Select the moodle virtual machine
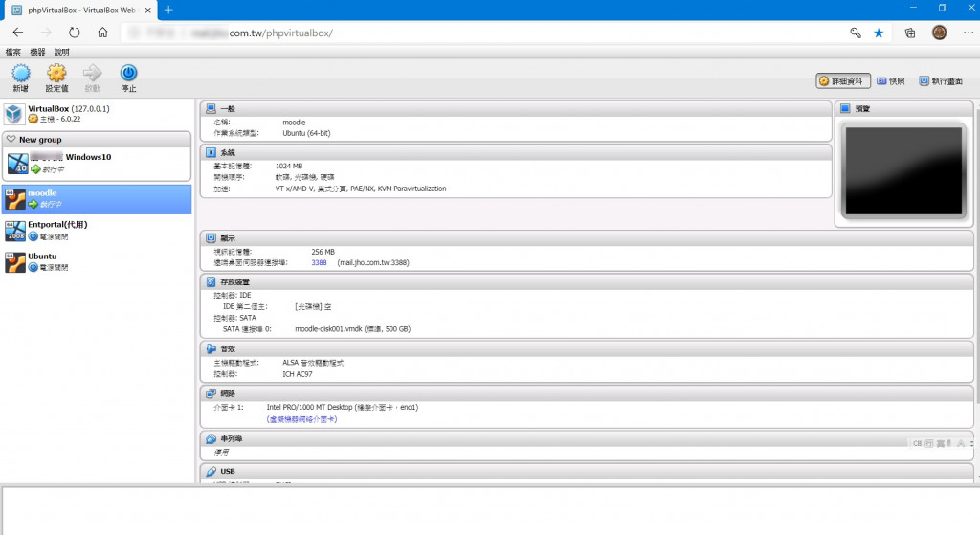Image resolution: width=980 pixels, height=535 pixels. coord(97,199)
